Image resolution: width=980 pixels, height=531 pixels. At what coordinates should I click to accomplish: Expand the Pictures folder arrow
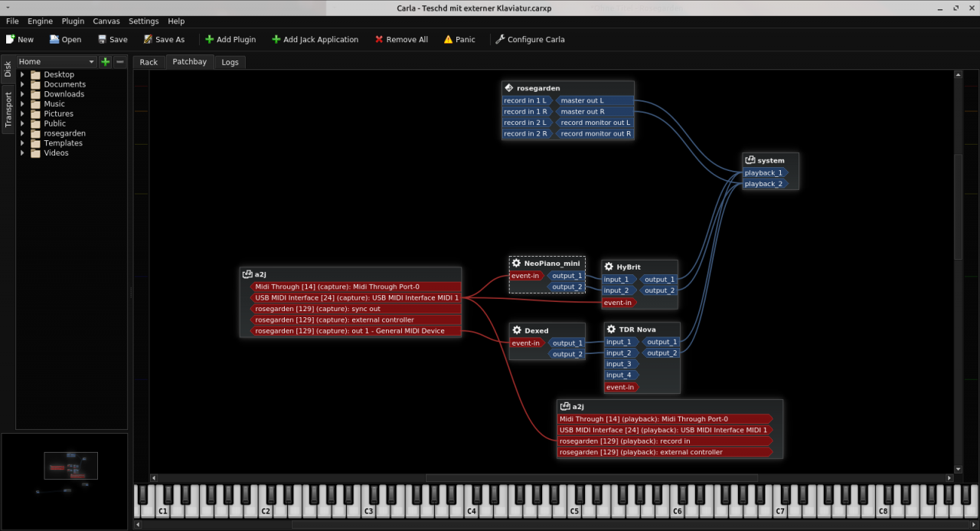[x=22, y=113]
